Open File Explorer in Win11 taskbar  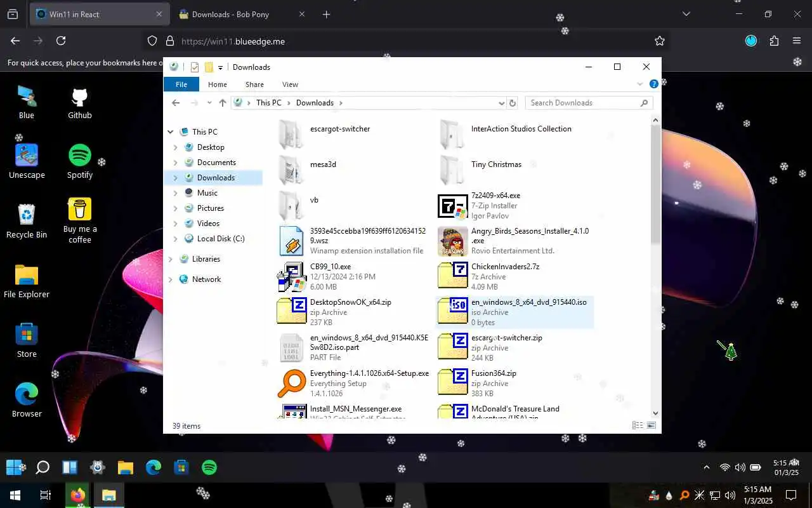click(126, 467)
